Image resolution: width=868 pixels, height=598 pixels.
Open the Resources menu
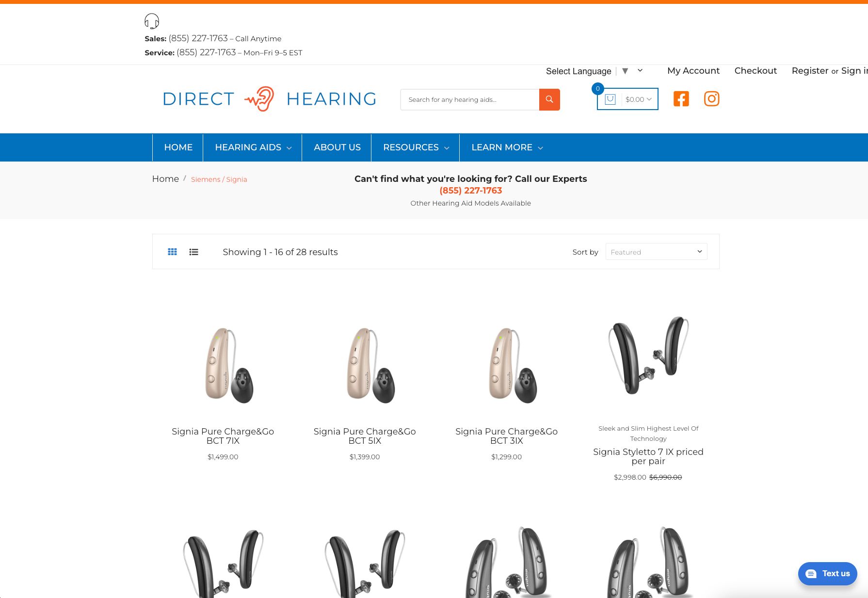[x=416, y=147]
